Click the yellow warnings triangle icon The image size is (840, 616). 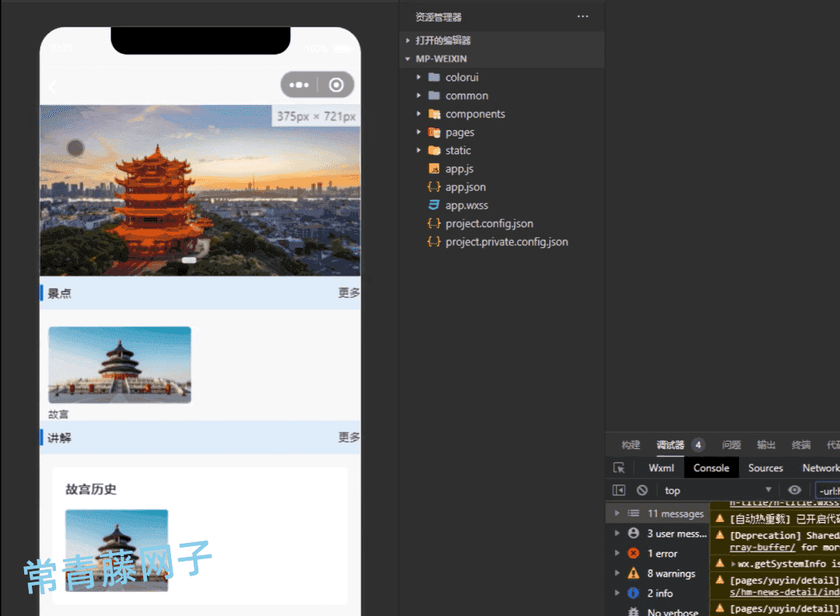pos(633,573)
